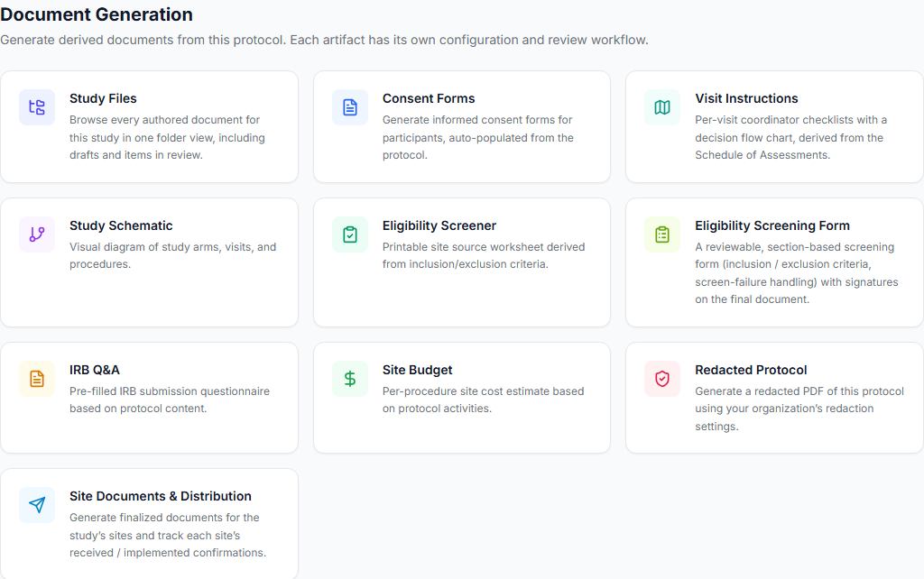Click the Study Schematic branch icon

(x=37, y=234)
